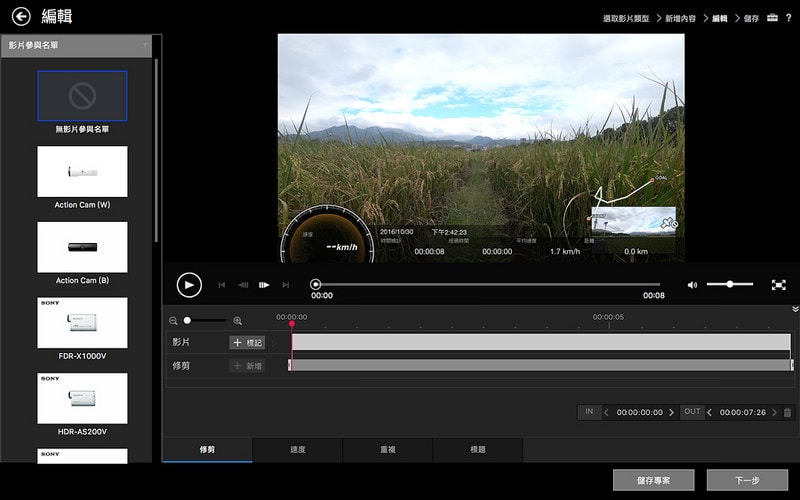Switch to the 速度 tab

click(x=297, y=450)
